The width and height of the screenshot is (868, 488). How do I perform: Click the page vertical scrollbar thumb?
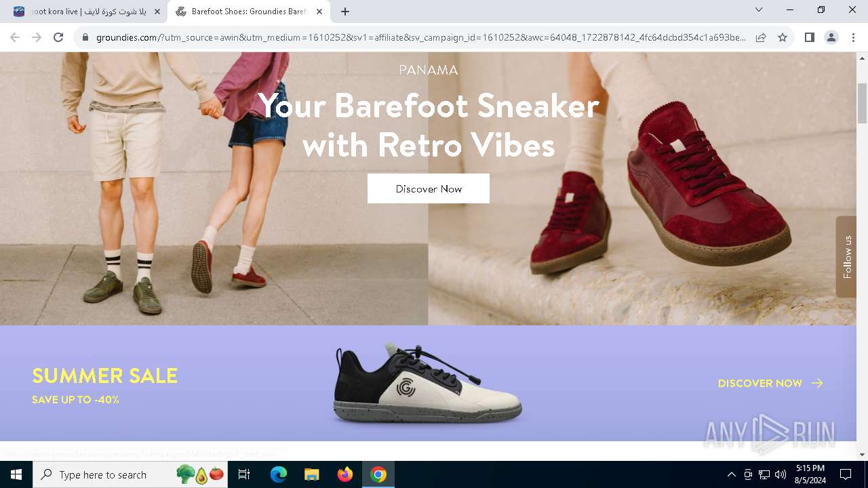click(x=862, y=102)
